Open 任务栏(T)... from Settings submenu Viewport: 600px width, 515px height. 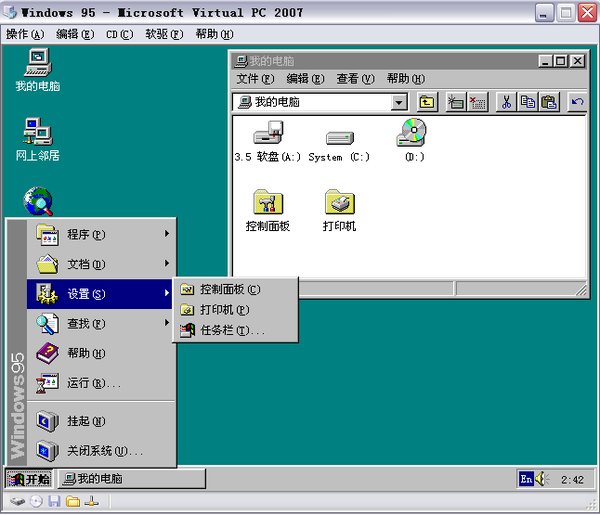[x=235, y=330]
